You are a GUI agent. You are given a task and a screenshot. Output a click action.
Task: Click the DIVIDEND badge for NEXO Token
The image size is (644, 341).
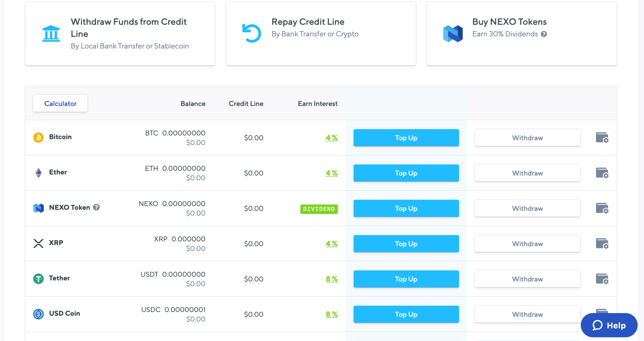tap(319, 209)
